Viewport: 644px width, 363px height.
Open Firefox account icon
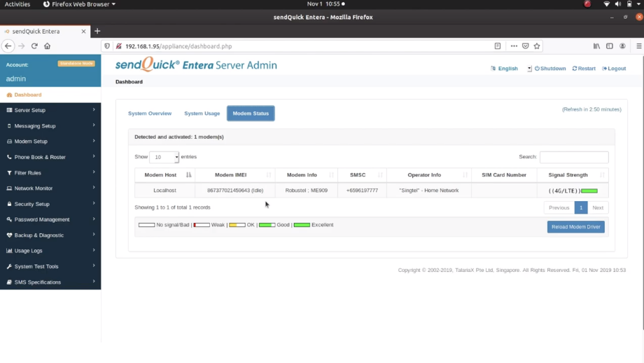(622, 46)
